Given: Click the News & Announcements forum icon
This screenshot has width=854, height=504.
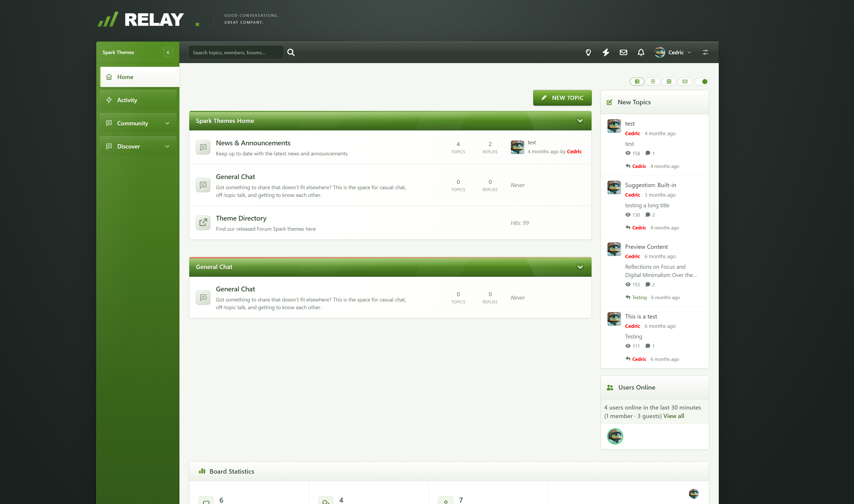Looking at the screenshot, I should [203, 147].
